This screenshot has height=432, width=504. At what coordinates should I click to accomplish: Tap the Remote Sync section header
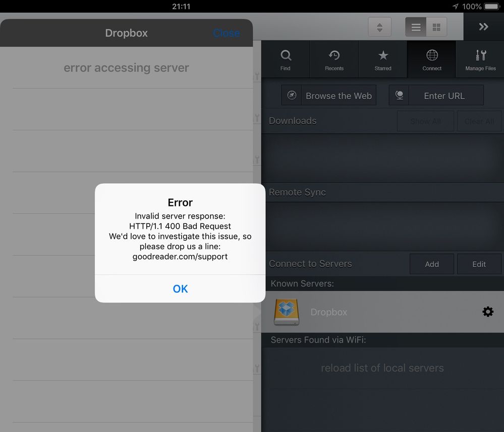[x=297, y=192]
